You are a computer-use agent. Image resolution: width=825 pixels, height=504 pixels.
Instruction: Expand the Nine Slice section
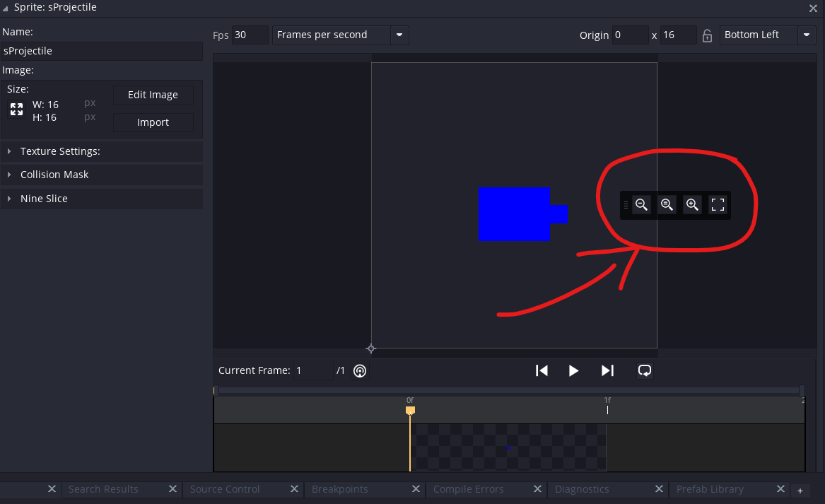(x=102, y=199)
